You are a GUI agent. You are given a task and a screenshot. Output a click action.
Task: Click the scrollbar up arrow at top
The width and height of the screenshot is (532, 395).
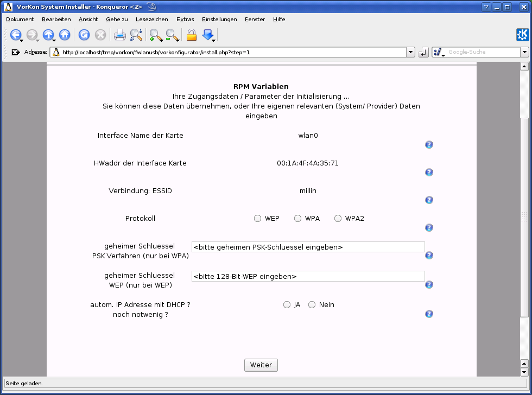524,66
